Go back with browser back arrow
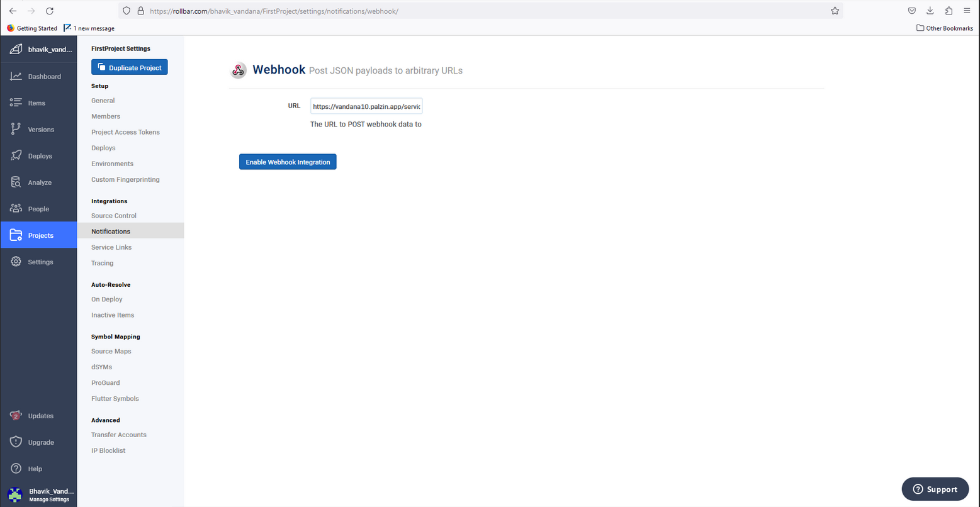The height and width of the screenshot is (507, 980). tap(13, 11)
